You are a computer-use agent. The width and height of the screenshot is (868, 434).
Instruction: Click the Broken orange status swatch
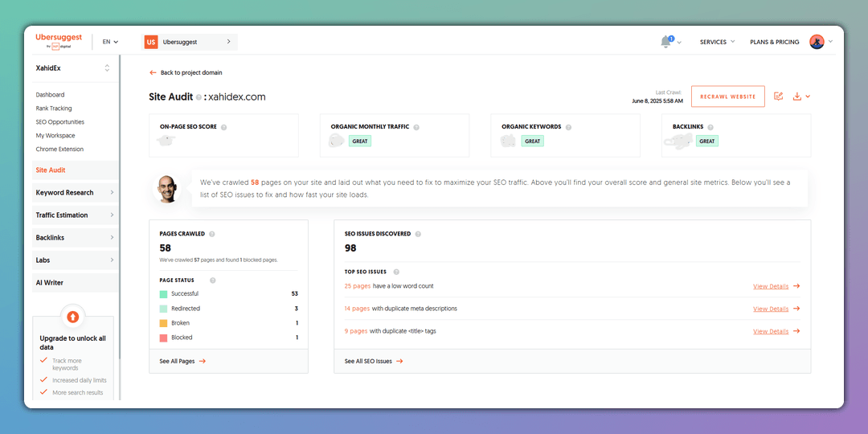pyautogui.click(x=163, y=323)
